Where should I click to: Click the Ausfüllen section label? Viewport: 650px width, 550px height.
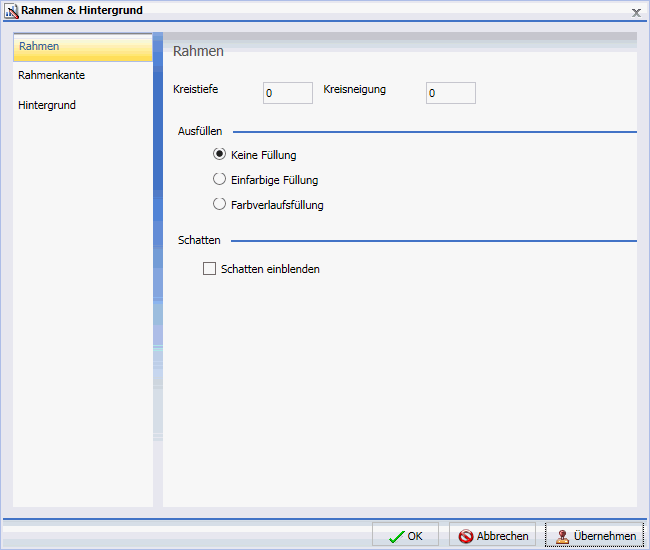[200, 131]
